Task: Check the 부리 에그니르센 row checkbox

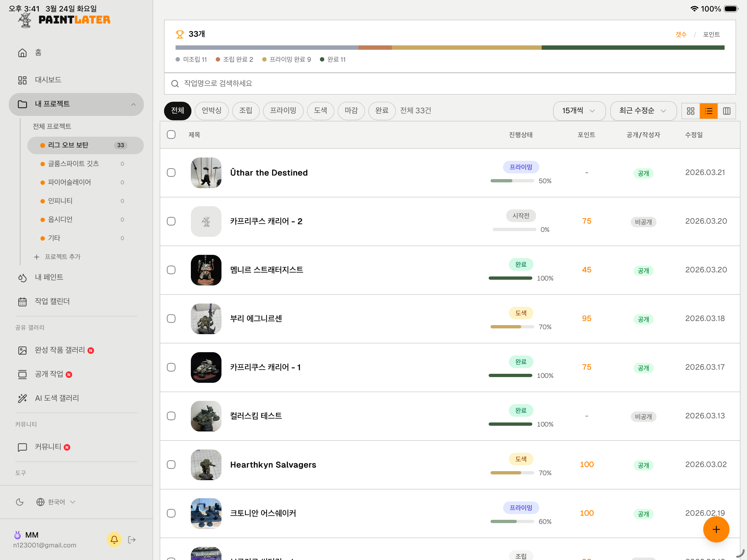Action: click(x=171, y=319)
